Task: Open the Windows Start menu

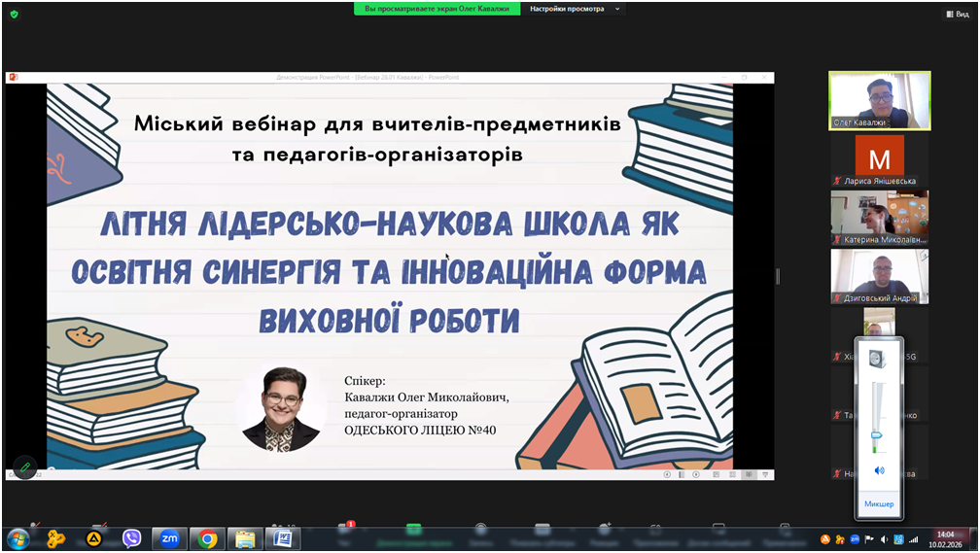Action: pos(17,538)
